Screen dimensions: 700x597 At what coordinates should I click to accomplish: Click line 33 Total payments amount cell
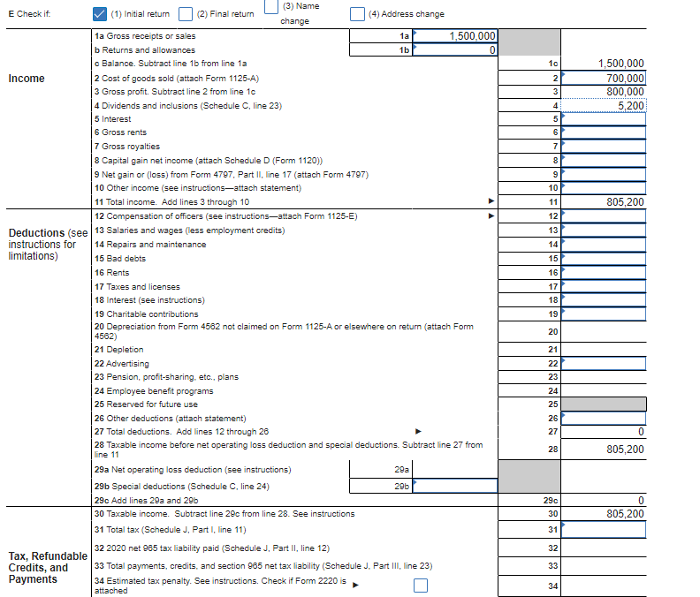pos(603,566)
